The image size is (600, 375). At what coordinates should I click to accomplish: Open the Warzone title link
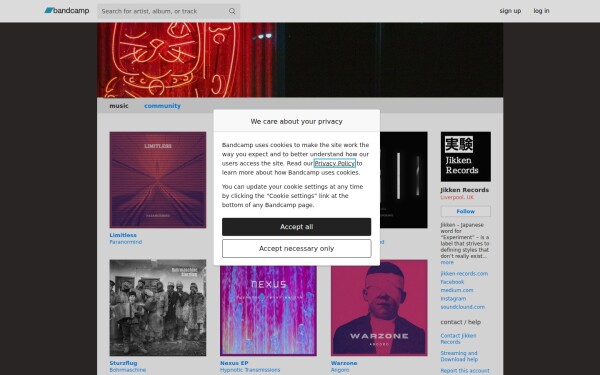[x=344, y=363]
